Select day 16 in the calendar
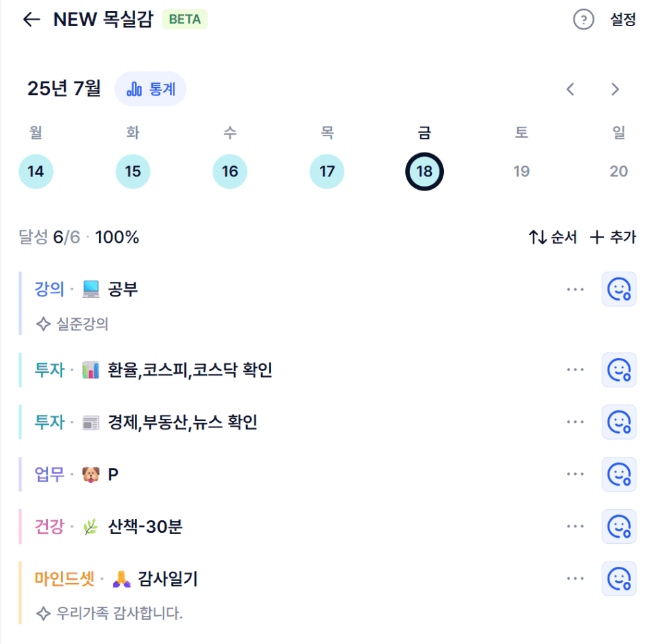 230,171
